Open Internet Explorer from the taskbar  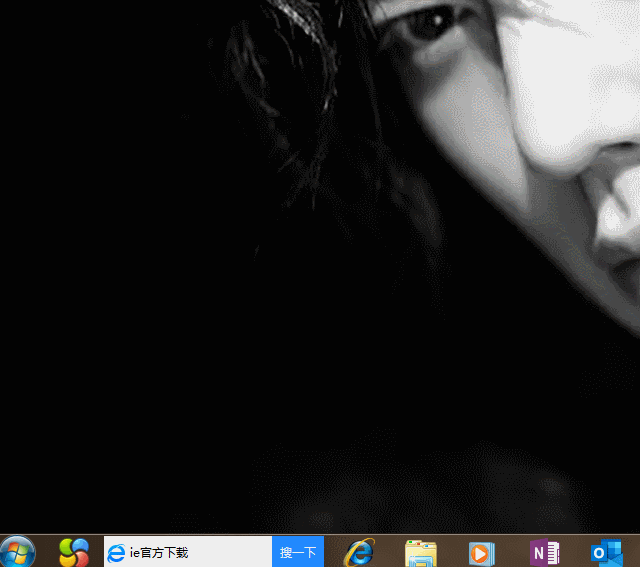point(359,552)
